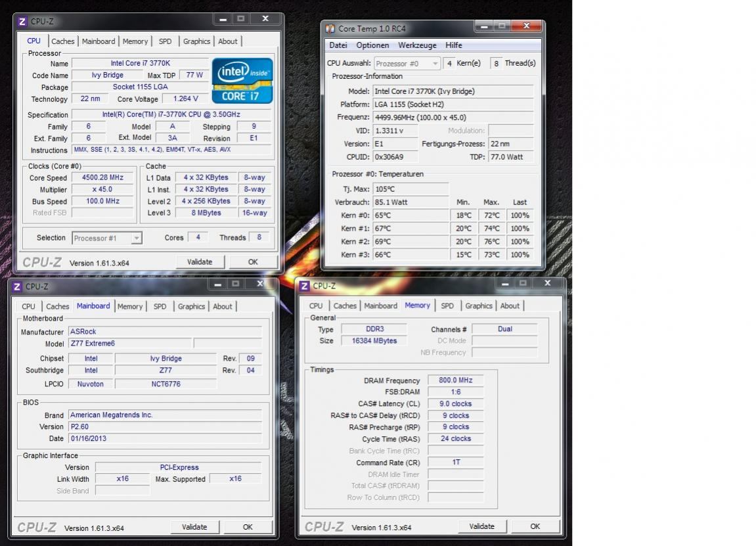Click the LPCIO NCT6776 value
756x546 pixels.
166,384
